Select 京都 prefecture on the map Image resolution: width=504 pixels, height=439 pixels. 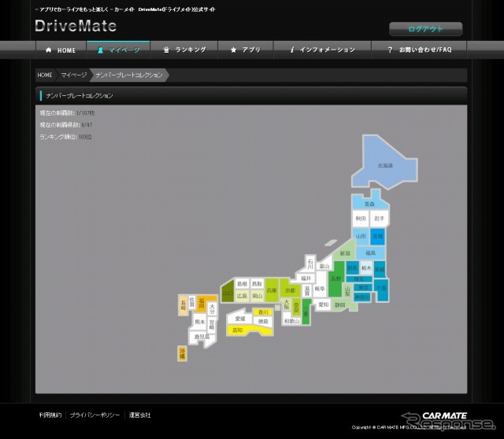point(290,290)
